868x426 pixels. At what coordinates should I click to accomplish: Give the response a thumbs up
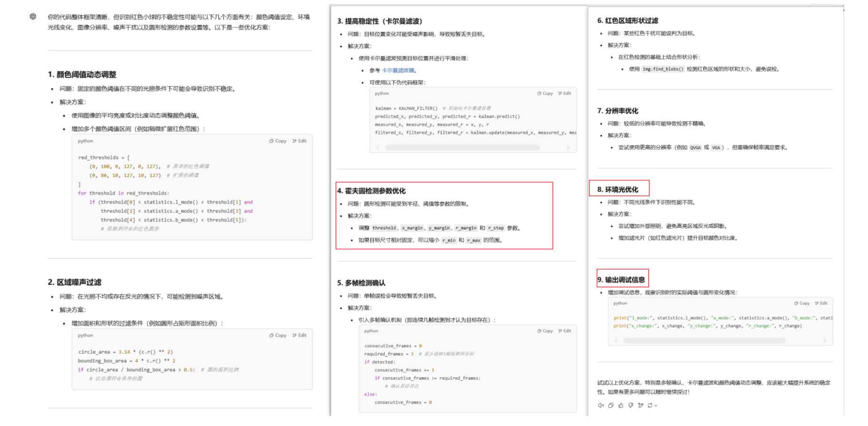click(621, 406)
